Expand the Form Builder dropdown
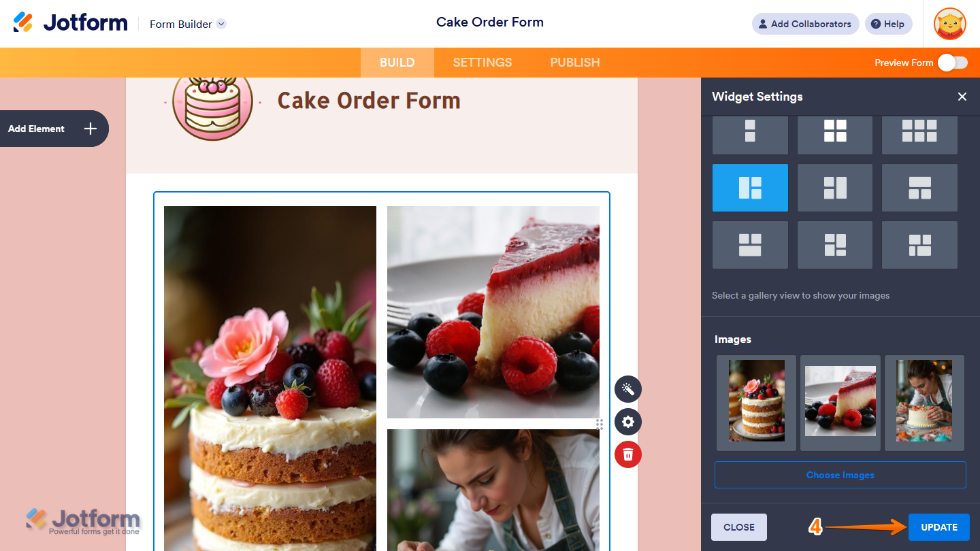 [x=221, y=24]
